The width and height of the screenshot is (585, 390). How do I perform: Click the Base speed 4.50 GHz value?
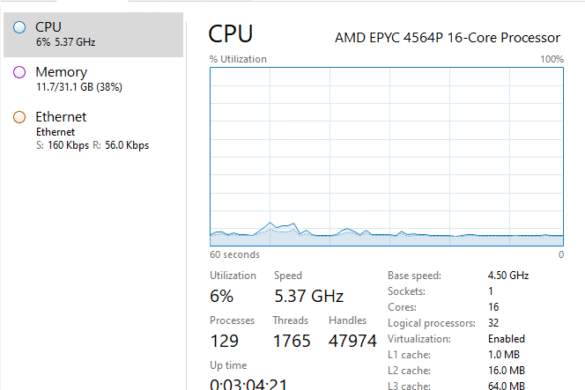[508, 275]
